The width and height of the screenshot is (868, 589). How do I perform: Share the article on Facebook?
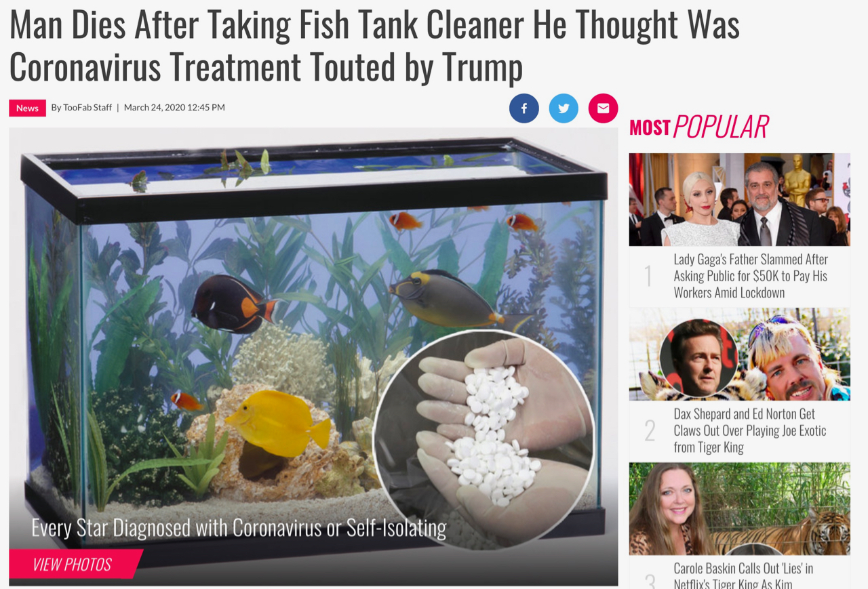click(524, 108)
